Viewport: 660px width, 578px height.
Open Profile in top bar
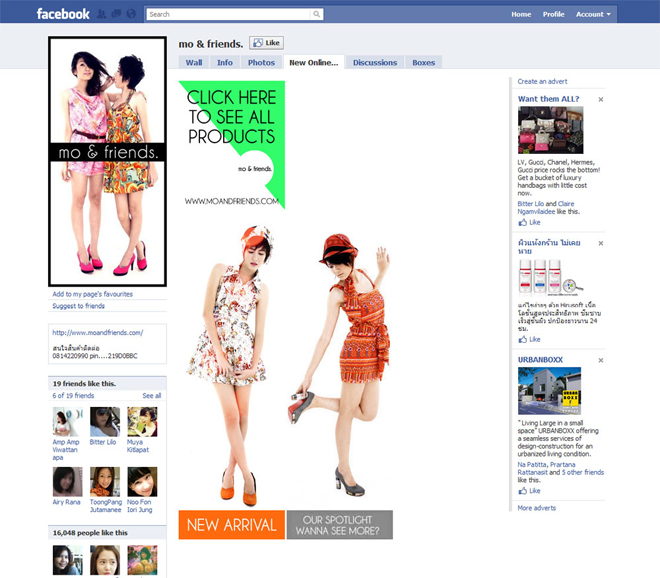click(x=553, y=14)
